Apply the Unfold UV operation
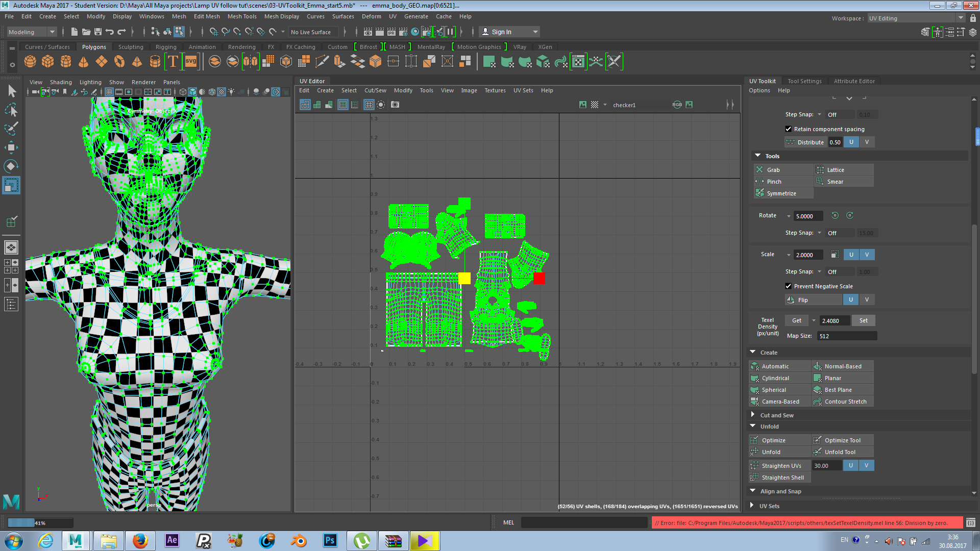980x551 pixels. point(771,452)
